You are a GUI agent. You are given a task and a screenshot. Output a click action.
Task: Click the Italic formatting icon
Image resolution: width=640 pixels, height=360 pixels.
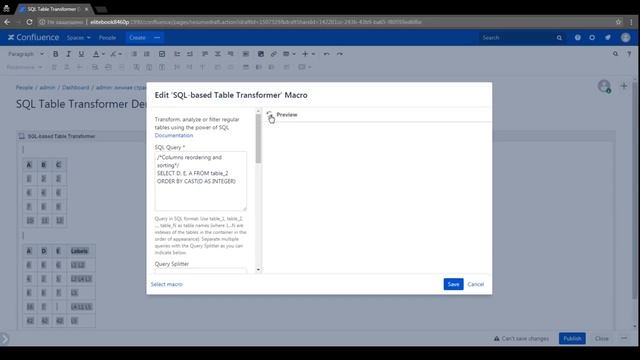point(68,54)
